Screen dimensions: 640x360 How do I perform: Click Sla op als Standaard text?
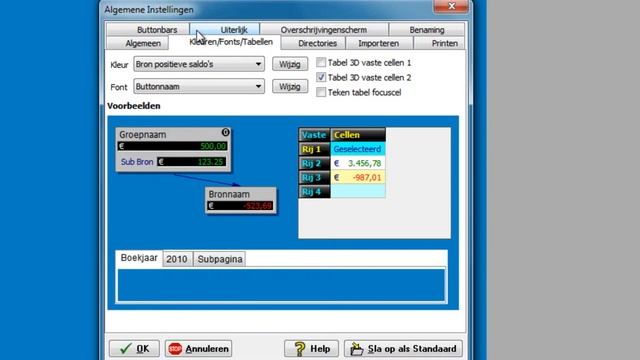412,349
